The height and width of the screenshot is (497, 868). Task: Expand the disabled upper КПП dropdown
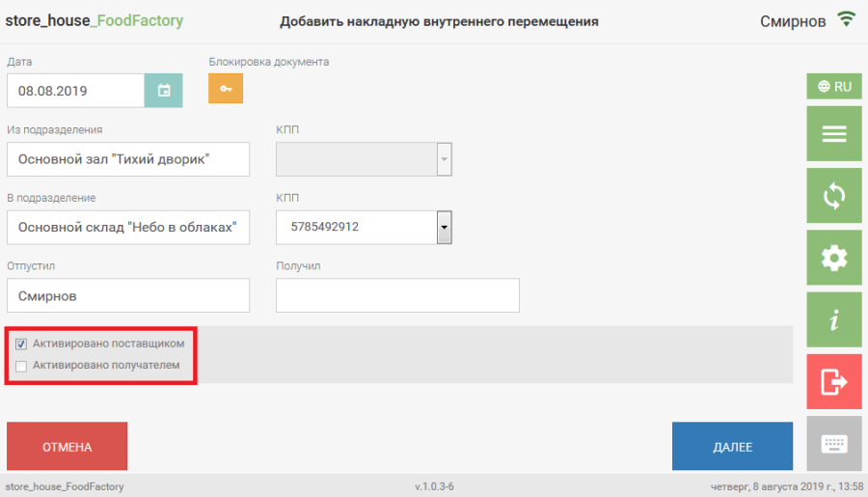(x=444, y=159)
